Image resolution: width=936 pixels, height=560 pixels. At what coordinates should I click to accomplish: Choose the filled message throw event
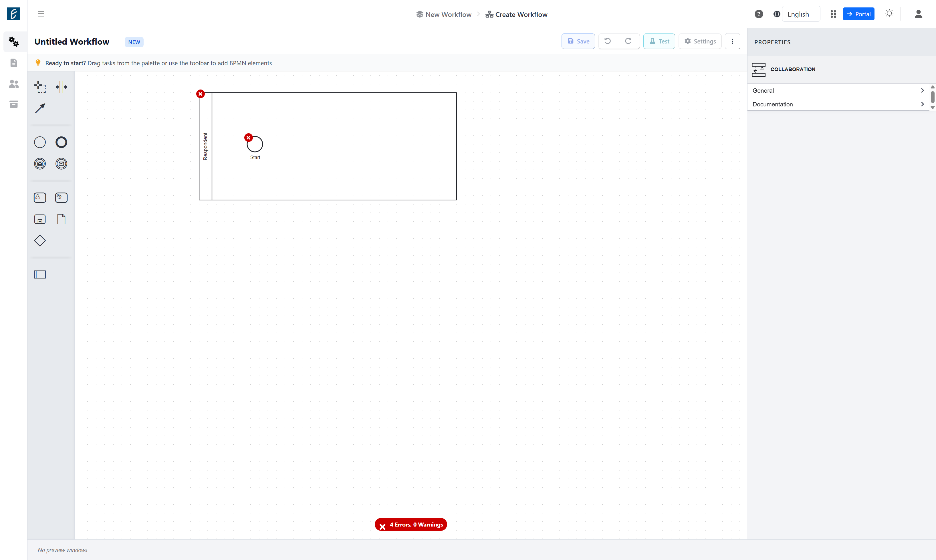coord(40,164)
